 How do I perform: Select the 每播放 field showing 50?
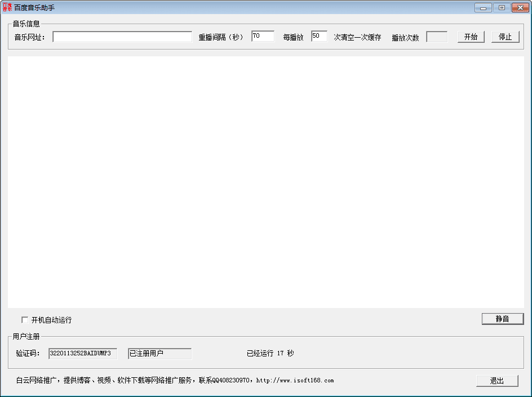(319, 35)
